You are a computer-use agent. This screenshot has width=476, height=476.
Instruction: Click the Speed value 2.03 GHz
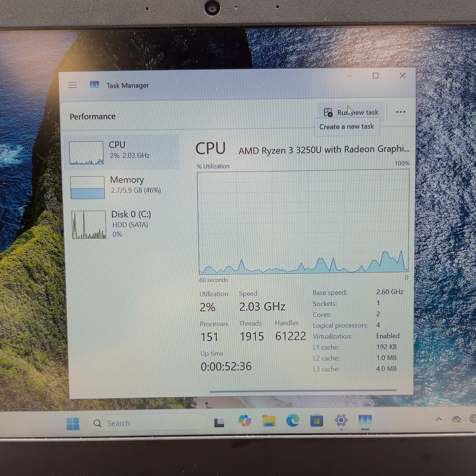click(x=262, y=307)
